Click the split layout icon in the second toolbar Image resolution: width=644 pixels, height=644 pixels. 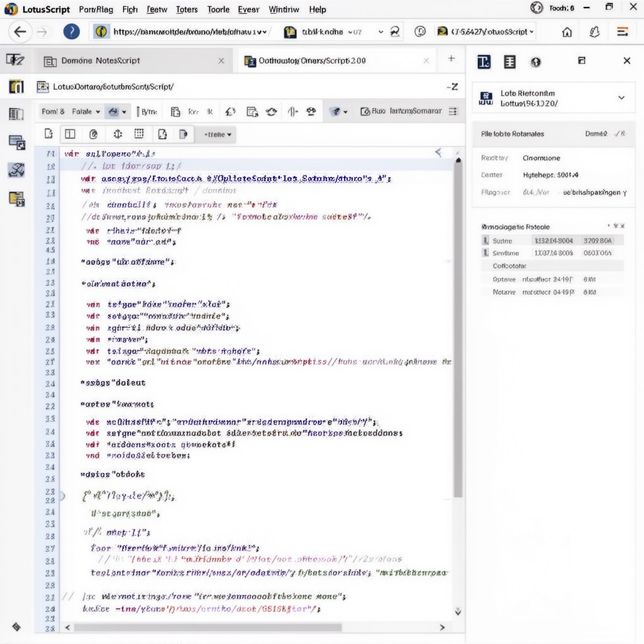(x=70, y=134)
